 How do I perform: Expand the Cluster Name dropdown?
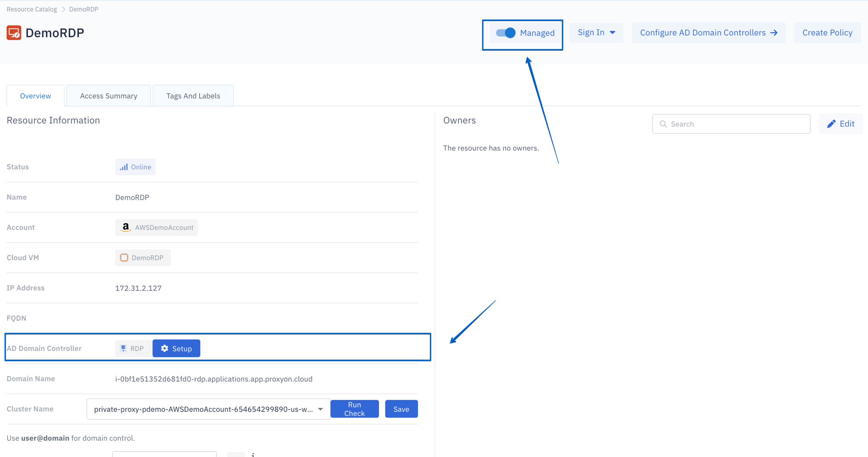(320, 409)
